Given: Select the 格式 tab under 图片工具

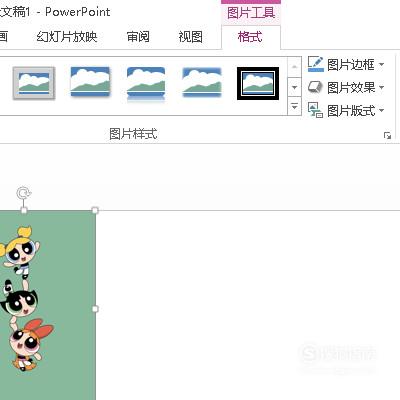Looking at the screenshot, I should coord(250,37).
